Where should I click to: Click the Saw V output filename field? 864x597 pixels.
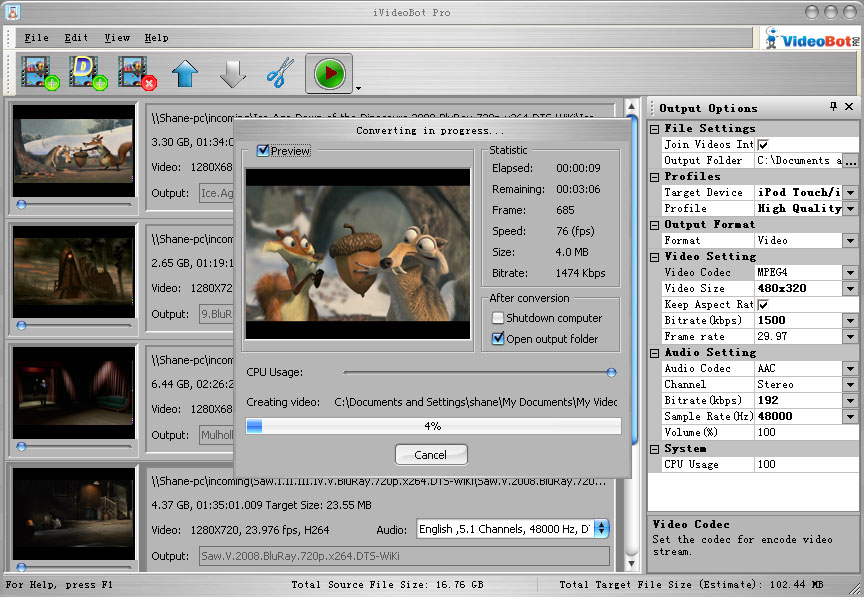[404, 556]
